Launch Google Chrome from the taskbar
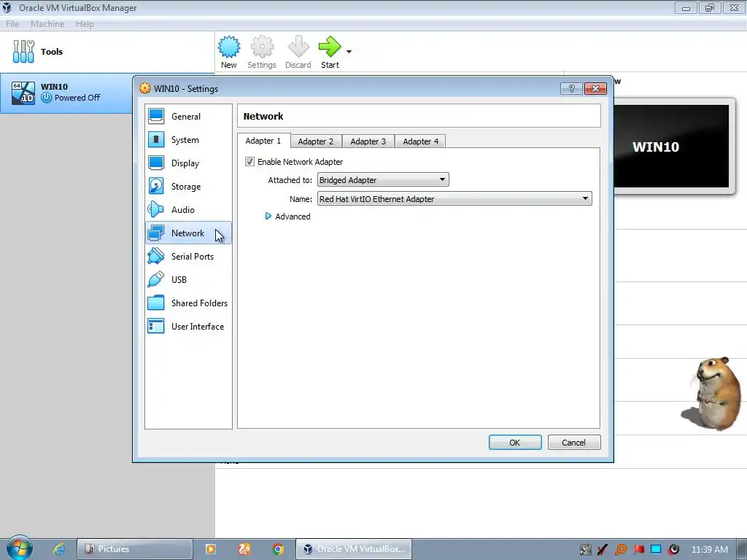The image size is (747, 560). tap(278, 549)
